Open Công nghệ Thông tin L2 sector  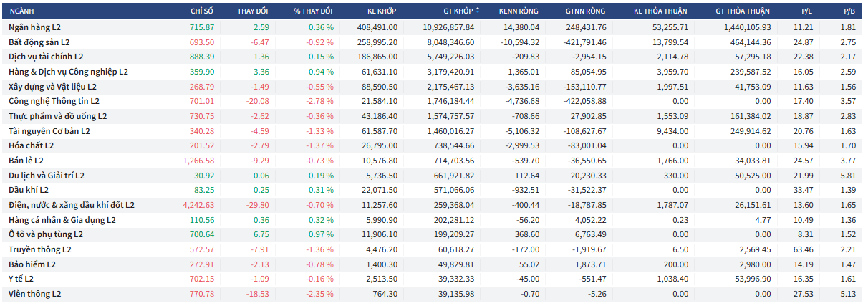(x=54, y=102)
